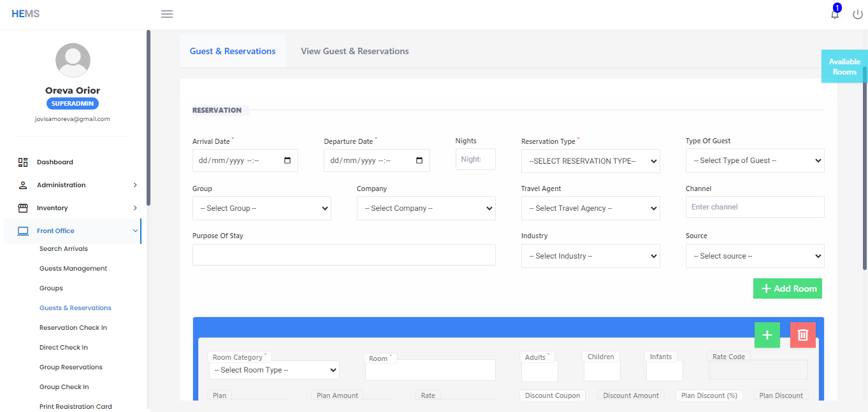This screenshot has width=868, height=412.
Task: Click the Rate Code field
Action: (x=758, y=370)
